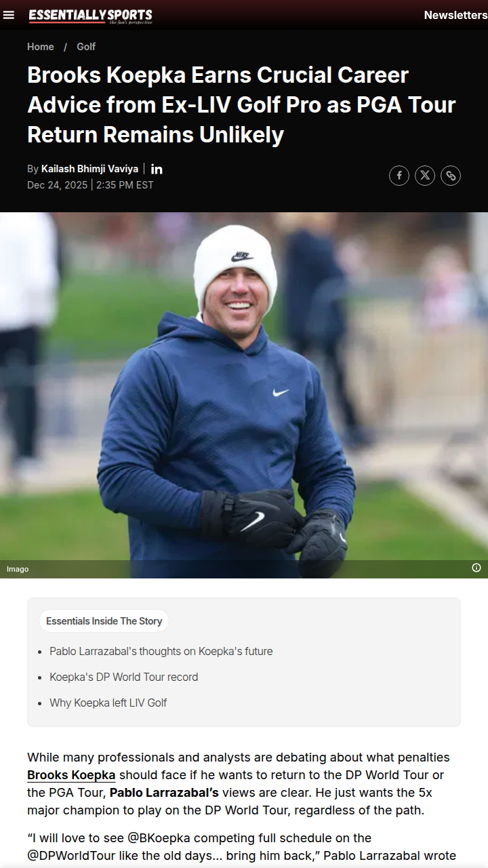
Task: Jump to Pablo Larrazabal's thoughts section
Action: point(161,651)
